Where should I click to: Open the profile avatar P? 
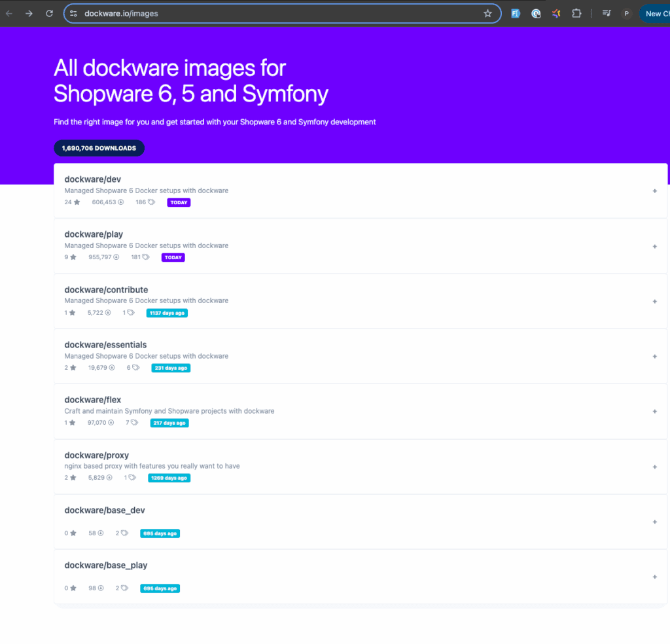[626, 14]
